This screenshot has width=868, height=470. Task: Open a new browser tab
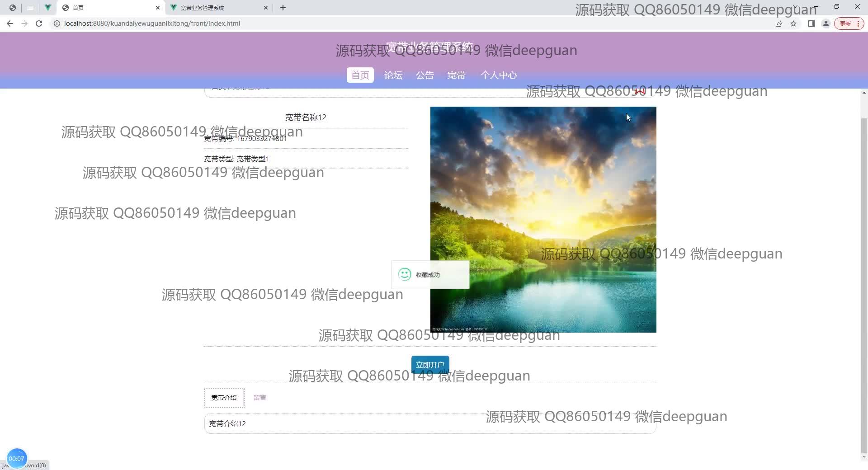[x=283, y=8]
